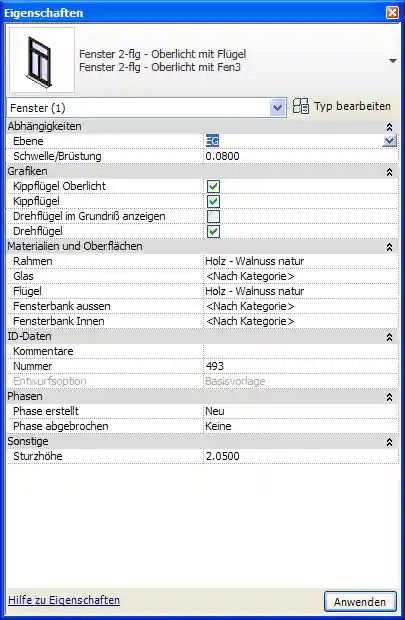The height and width of the screenshot is (620, 405).
Task: Click the window family name text
Action: tap(163, 54)
